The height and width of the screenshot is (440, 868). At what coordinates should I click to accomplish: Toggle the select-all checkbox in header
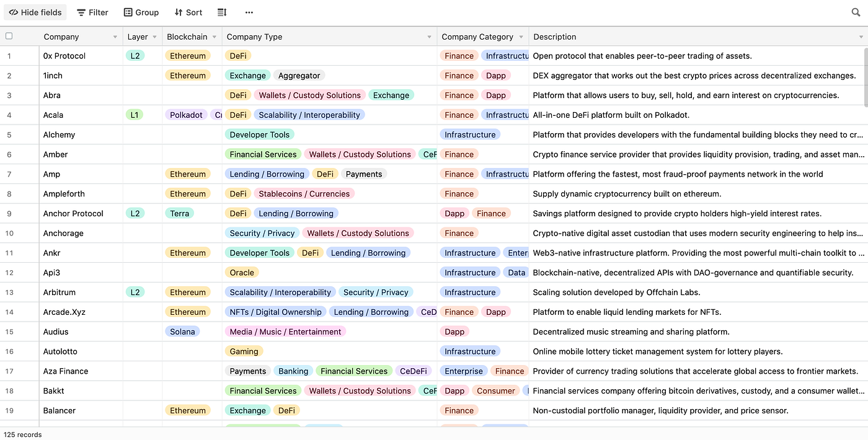click(x=9, y=36)
